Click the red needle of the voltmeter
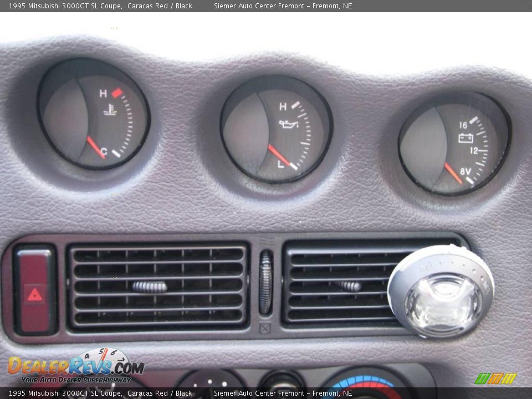Viewport: 532px width, 399px height. point(453,173)
